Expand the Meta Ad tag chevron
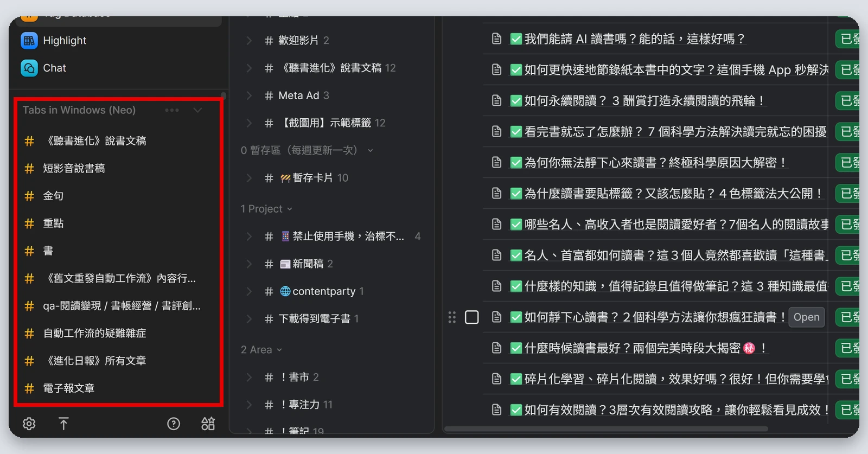Screen dimensions: 868x454 [249, 95]
